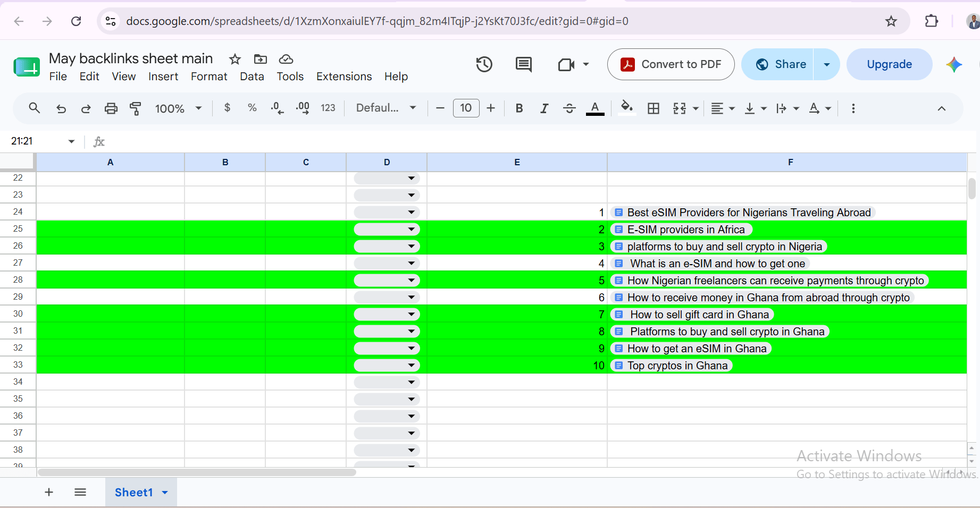Click the search menus magnifier icon
Screen dimensions: 980x508
(35, 108)
